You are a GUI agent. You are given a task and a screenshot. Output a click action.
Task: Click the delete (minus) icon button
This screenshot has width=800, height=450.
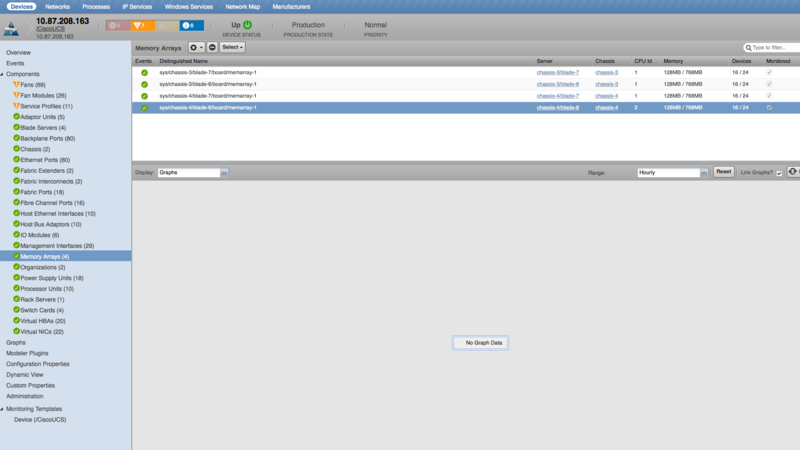(x=212, y=47)
